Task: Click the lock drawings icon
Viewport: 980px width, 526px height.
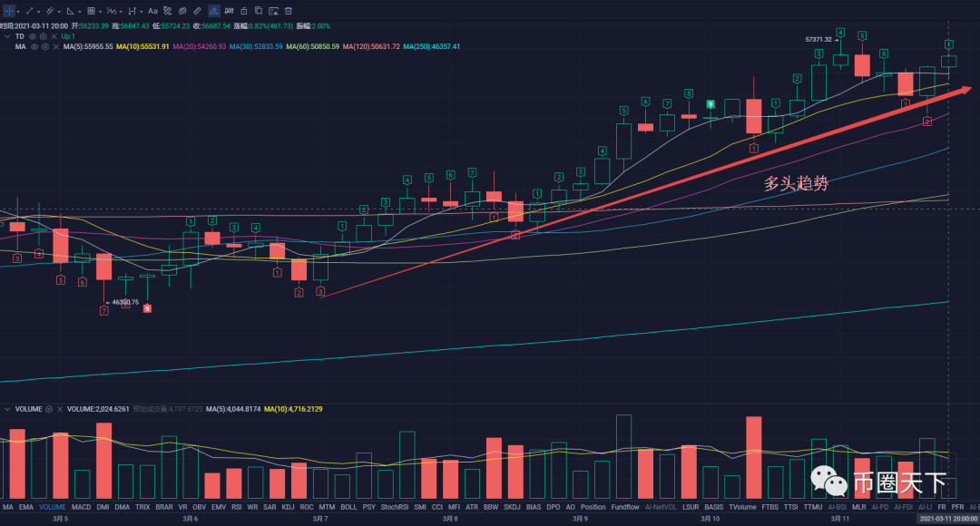Action: (x=243, y=11)
